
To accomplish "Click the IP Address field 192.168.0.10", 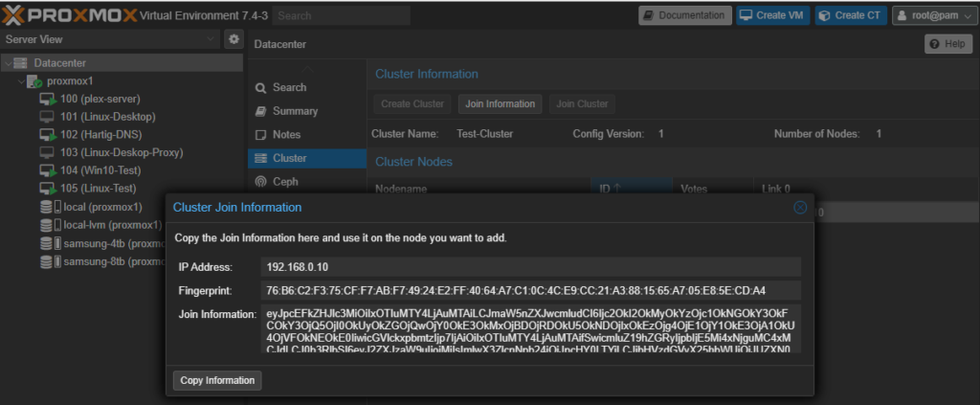I will (x=530, y=267).
